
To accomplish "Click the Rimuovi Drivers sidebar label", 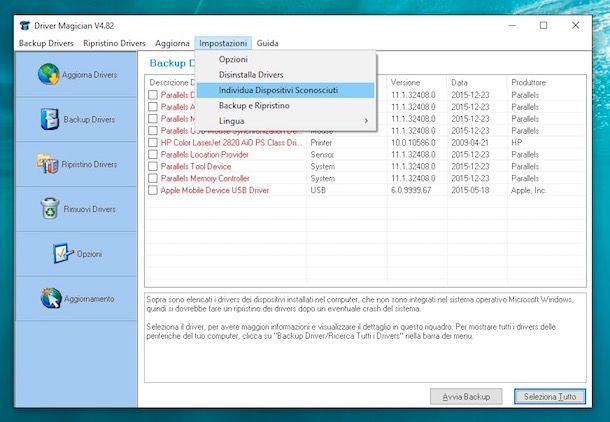I will [89, 209].
